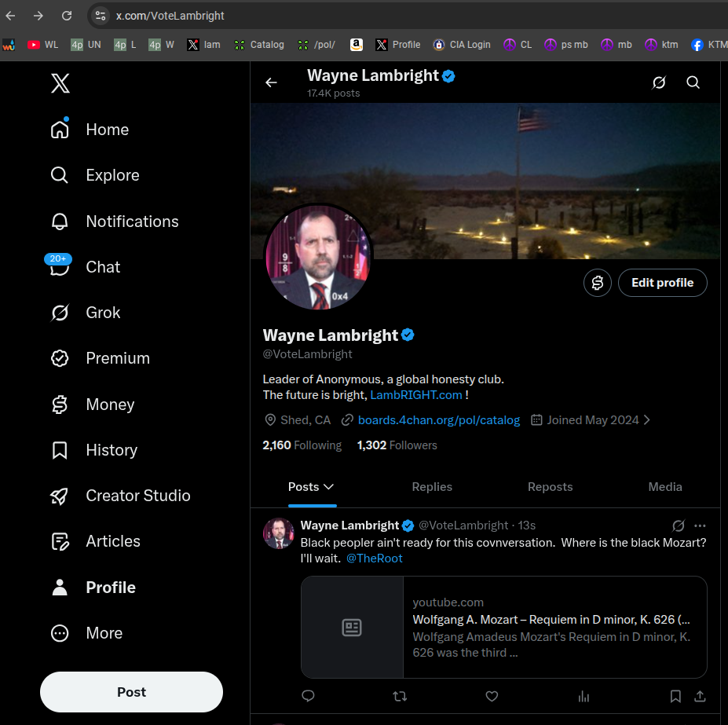Click post timestamp 13s
The image size is (728, 725).
click(526, 525)
